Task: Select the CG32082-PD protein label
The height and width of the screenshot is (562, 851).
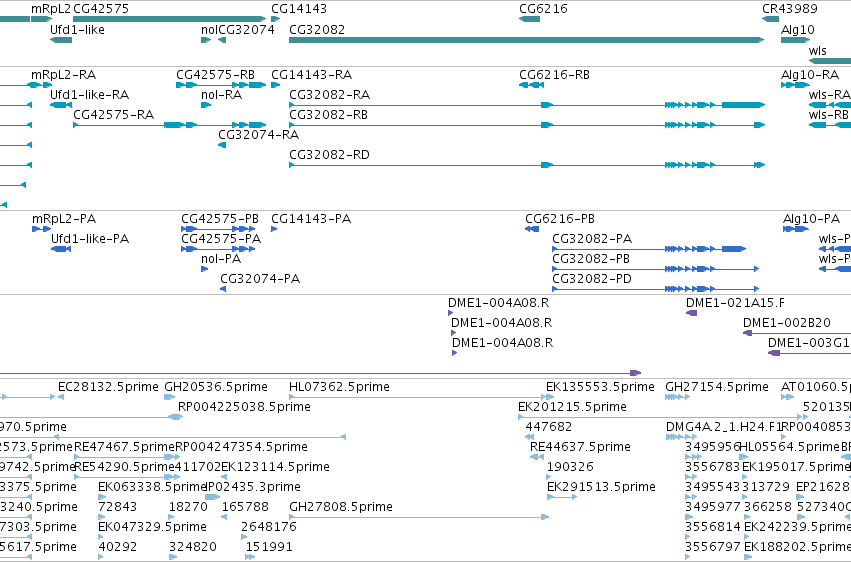Action: [x=592, y=279]
